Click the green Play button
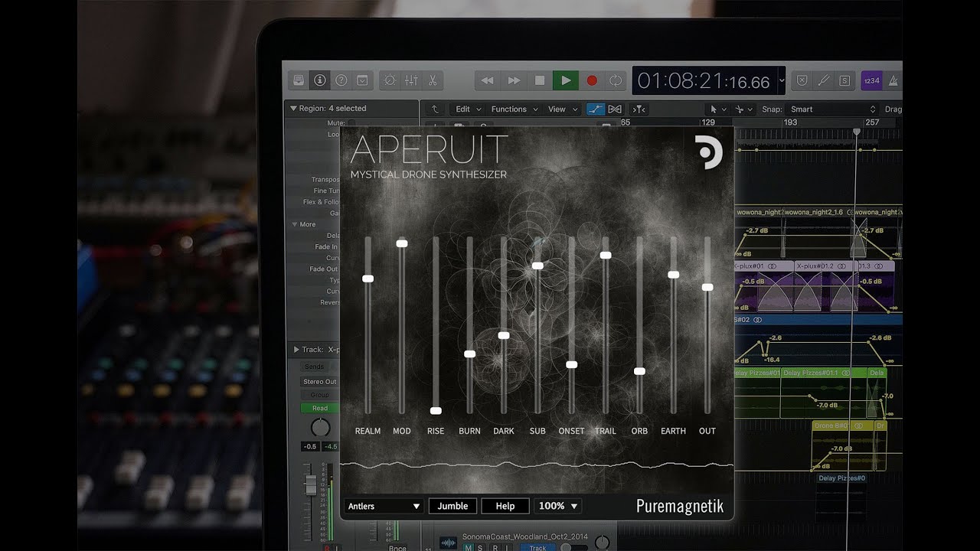Viewport: 980px width, 551px height. pos(566,80)
